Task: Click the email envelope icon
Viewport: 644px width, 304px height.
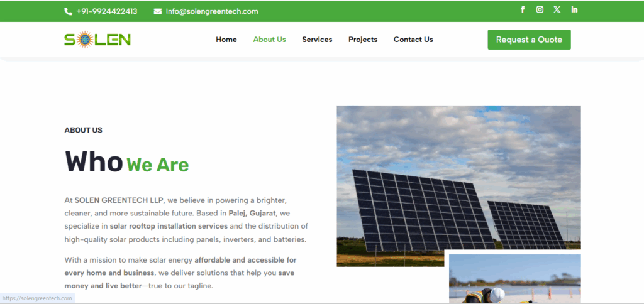Action: pos(157,11)
